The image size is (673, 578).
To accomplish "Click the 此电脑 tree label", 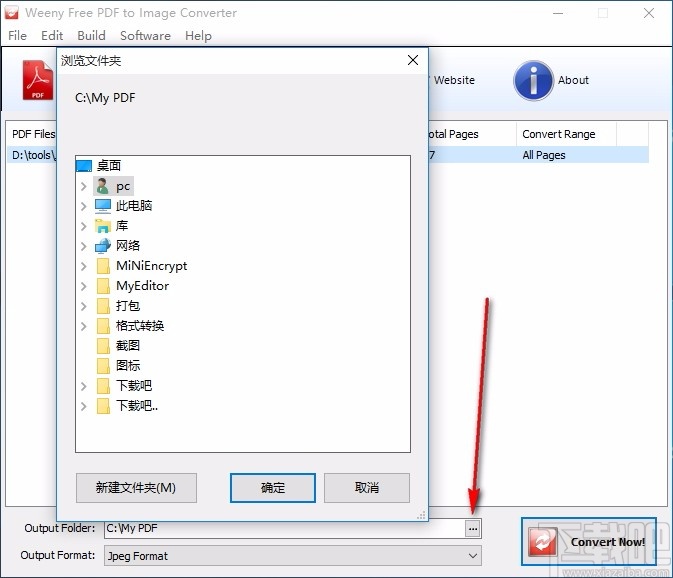I will click(134, 206).
